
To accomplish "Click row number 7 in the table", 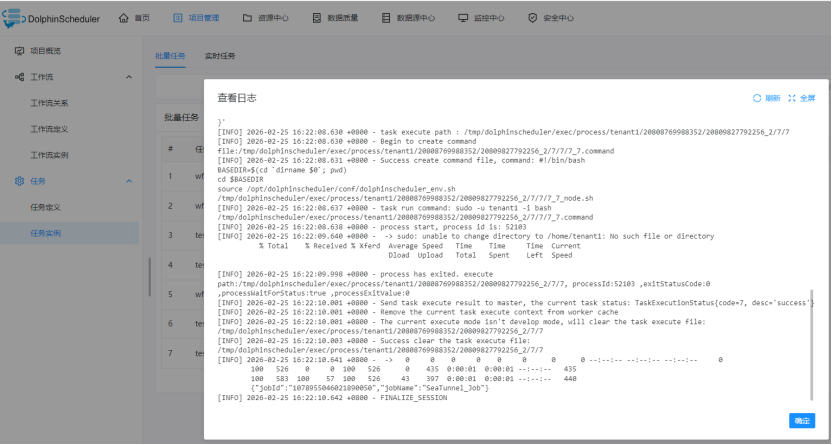I will (x=170, y=353).
